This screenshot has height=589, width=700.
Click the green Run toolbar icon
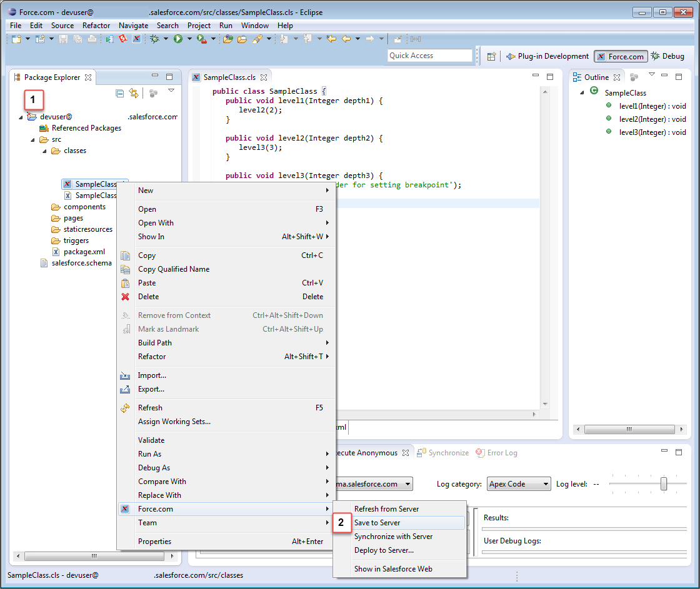point(178,39)
